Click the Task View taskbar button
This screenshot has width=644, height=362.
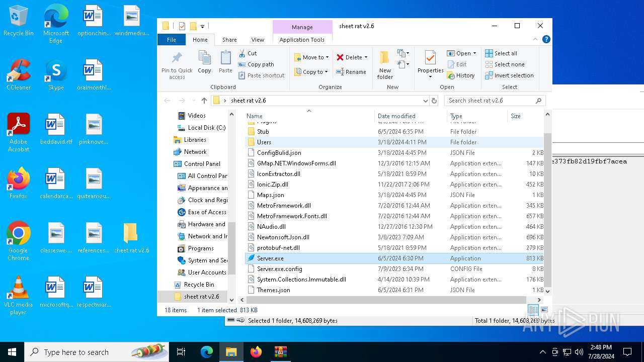point(181,352)
